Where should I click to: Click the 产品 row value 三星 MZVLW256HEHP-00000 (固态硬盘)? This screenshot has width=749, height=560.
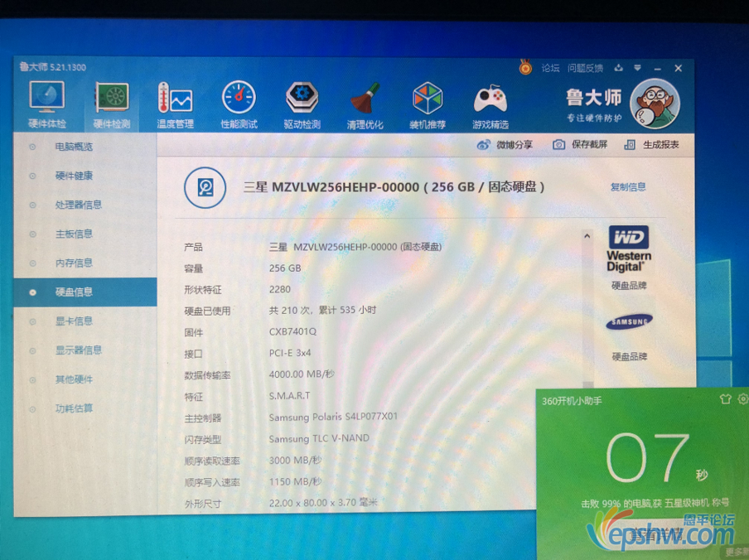pos(355,247)
